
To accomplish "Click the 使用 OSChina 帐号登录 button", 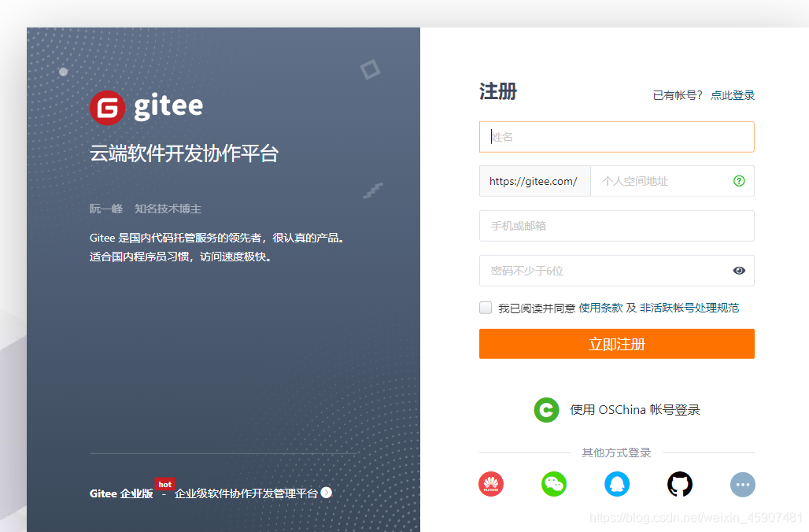I will point(616,410).
